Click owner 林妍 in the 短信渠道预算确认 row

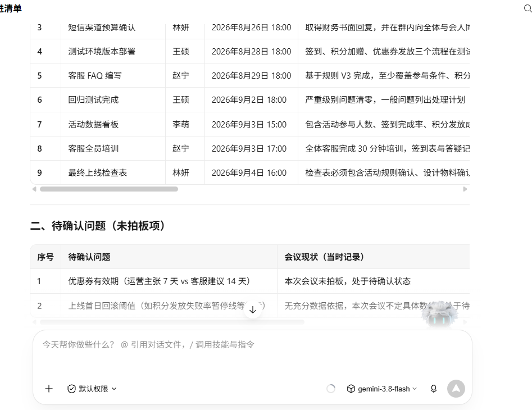click(x=181, y=28)
